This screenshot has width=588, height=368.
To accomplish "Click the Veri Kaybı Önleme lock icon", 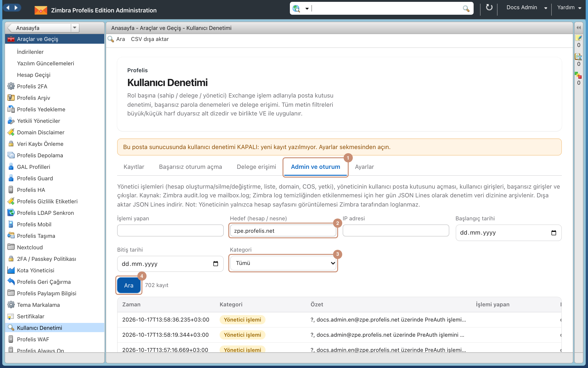I will coord(11,144).
